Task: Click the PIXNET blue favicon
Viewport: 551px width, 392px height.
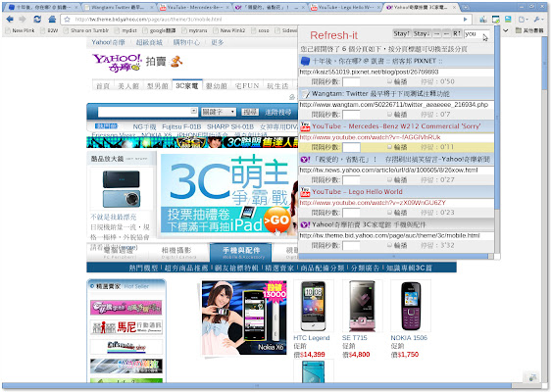Action: tap(305, 61)
